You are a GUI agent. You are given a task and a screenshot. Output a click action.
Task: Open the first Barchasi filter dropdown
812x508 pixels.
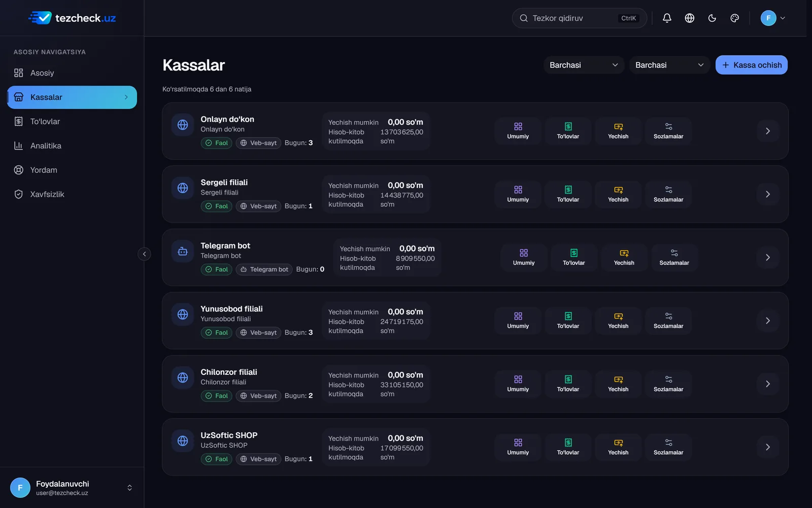pyautogui.click(x=584, y=65)
